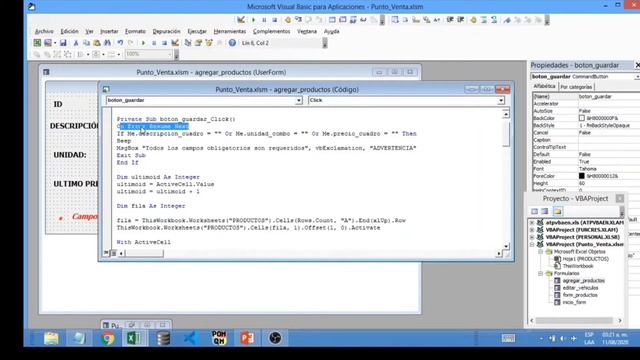This screenshot has width=640, height=360.
Task: Click the Paste clipboard icon
Action: (97, 43)
